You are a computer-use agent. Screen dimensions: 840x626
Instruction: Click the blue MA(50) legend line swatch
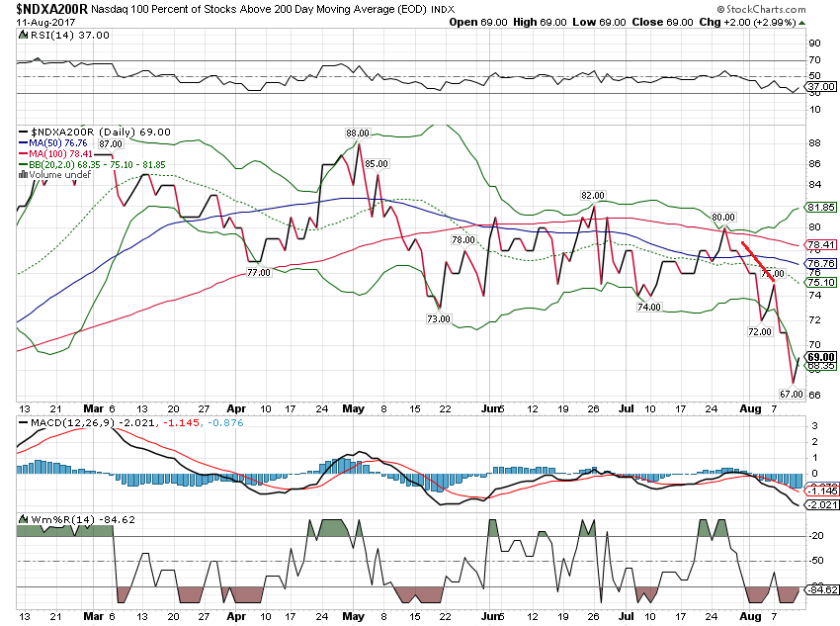pos(24,143)
